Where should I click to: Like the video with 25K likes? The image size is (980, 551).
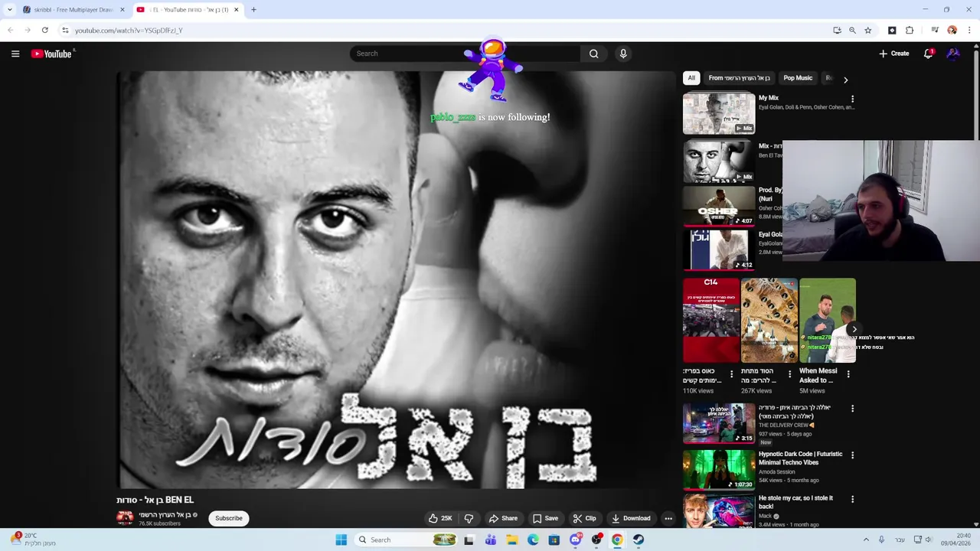pos(440,518)
